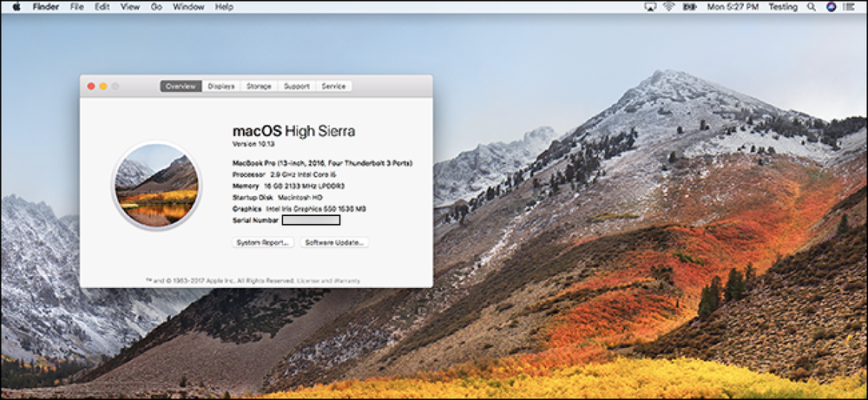Viewport: 868px width, 400px height.
Task: Open the Window menu
Action: 188,7
